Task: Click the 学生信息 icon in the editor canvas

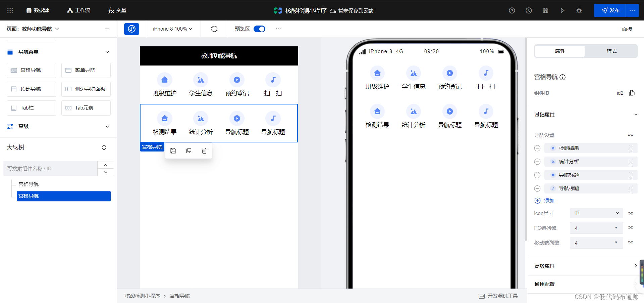Action: pyautogui.click(x=201, y=80)
